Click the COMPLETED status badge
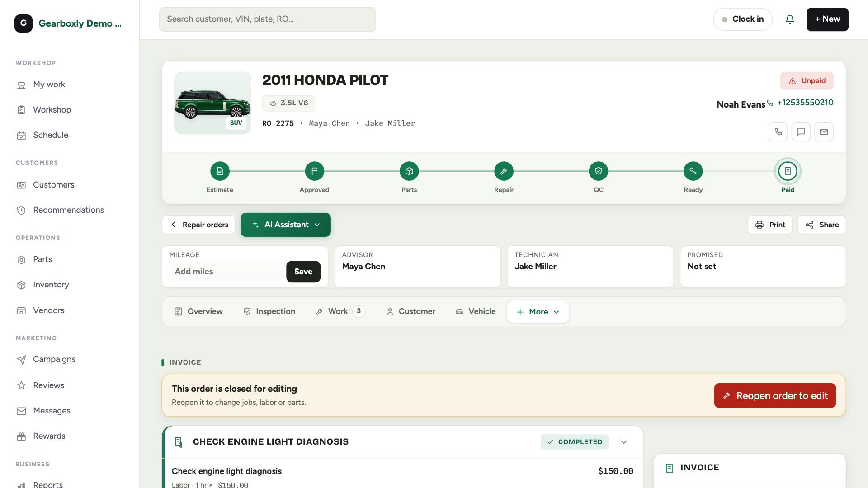The width and height of the screenshot is (868, 488). (575, 442)
